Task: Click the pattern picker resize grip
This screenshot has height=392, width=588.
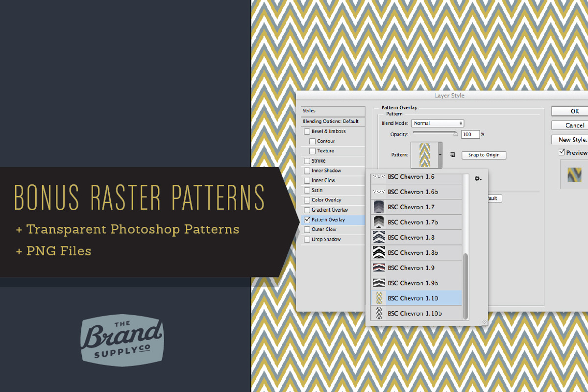Action: coord(483,321)
